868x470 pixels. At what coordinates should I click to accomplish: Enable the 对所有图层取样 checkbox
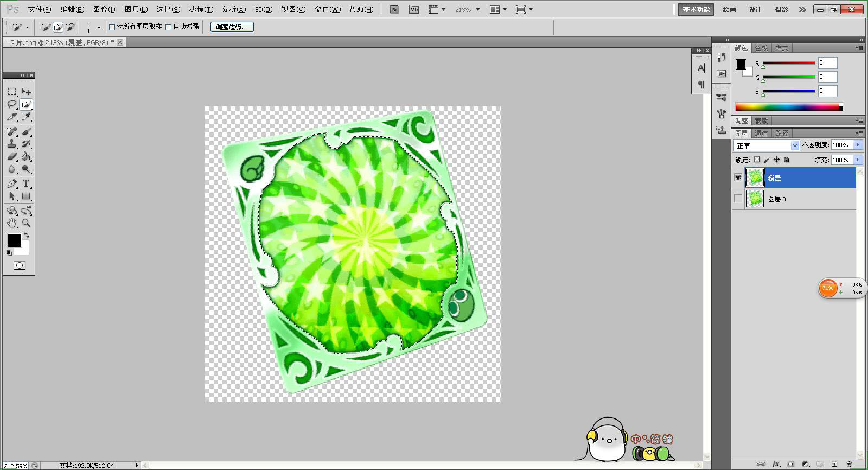point(112,27)
